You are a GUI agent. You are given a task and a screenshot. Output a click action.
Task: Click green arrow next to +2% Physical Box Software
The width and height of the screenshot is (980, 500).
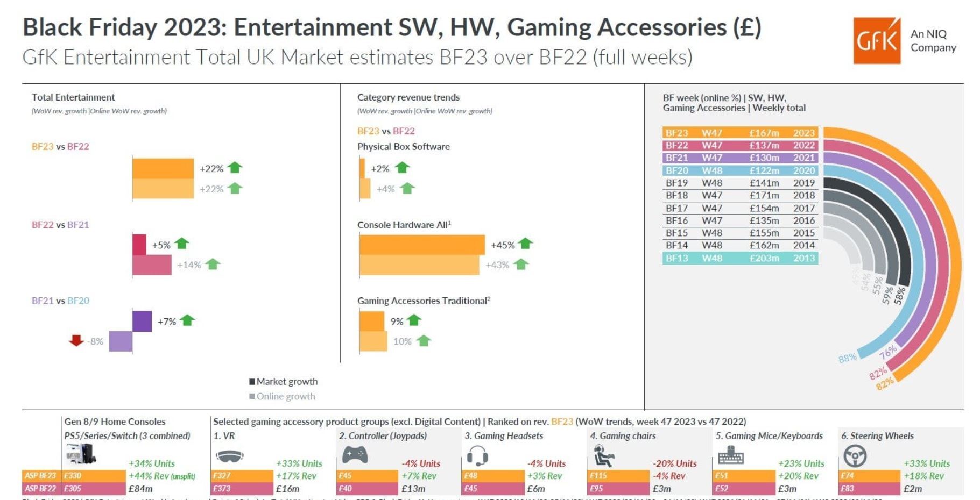[402, 168]
